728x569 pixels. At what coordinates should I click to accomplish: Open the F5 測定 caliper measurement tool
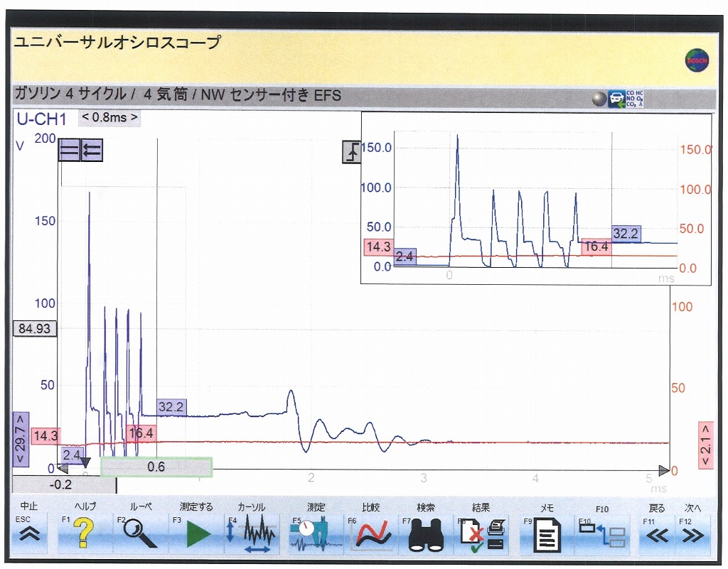click(316, 533)
